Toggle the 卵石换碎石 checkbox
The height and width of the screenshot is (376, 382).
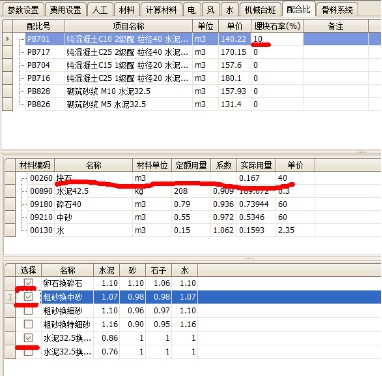tap(28, 283)
